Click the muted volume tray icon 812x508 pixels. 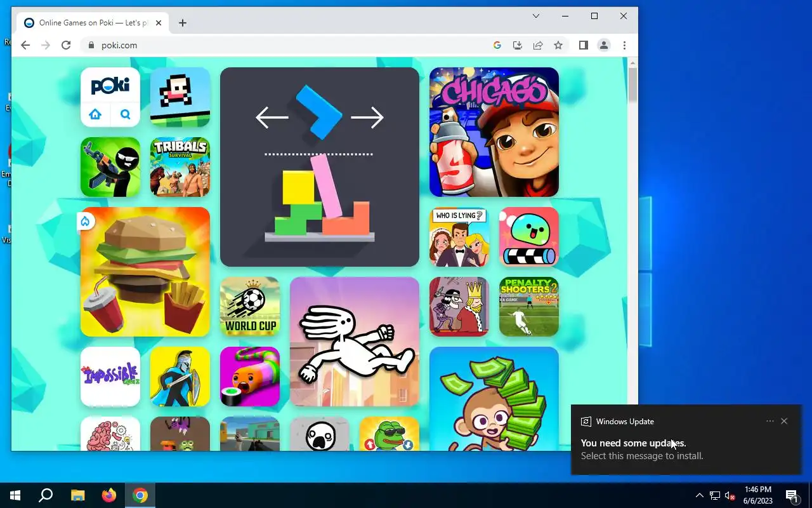tap(730, 495)
